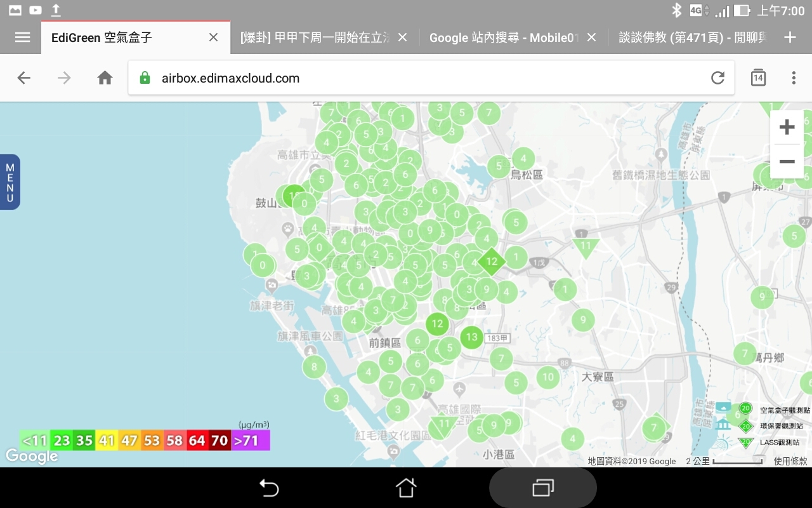
Task: View site security lock info
Action: [x=145, y=78]
